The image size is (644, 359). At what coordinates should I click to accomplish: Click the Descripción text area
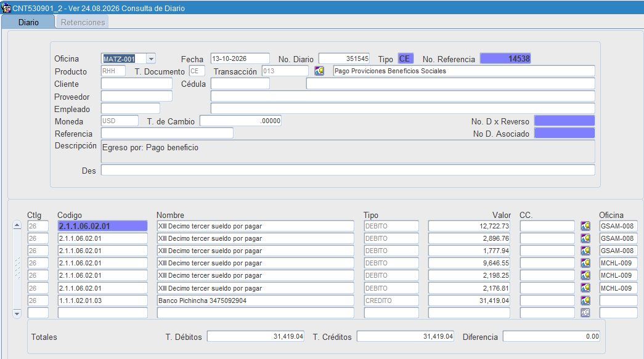point(348,151)
